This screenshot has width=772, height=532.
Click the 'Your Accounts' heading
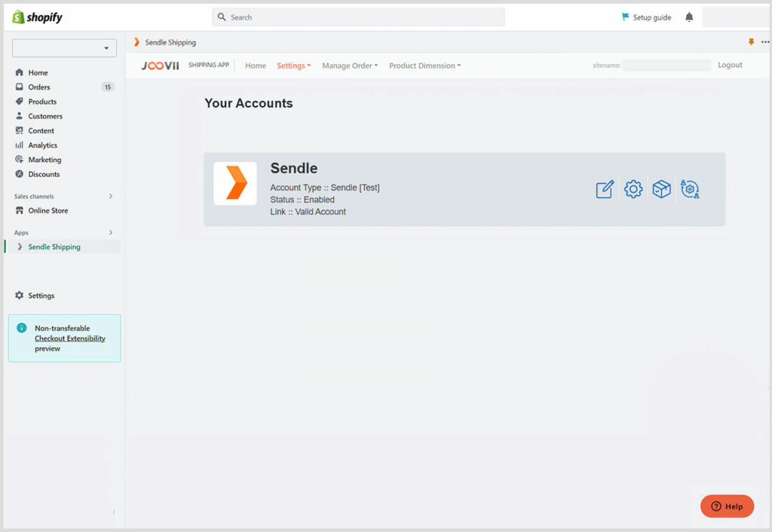249,102
